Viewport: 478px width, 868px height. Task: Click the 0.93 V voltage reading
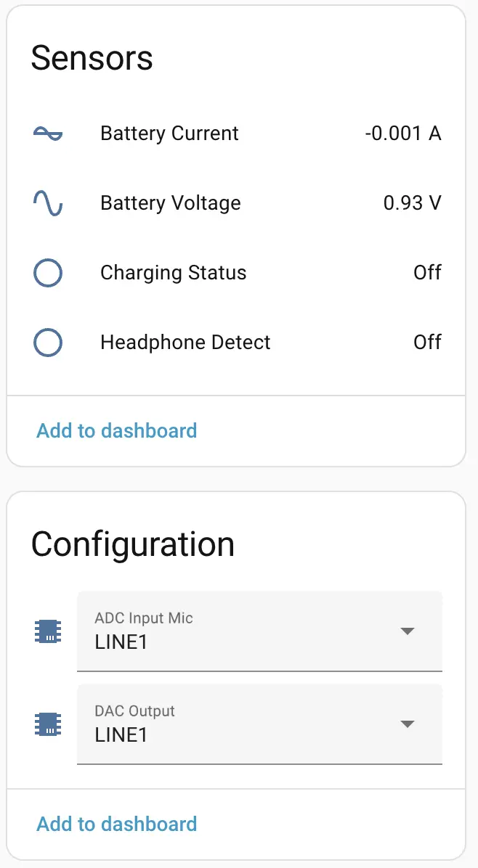click(412, 203)
